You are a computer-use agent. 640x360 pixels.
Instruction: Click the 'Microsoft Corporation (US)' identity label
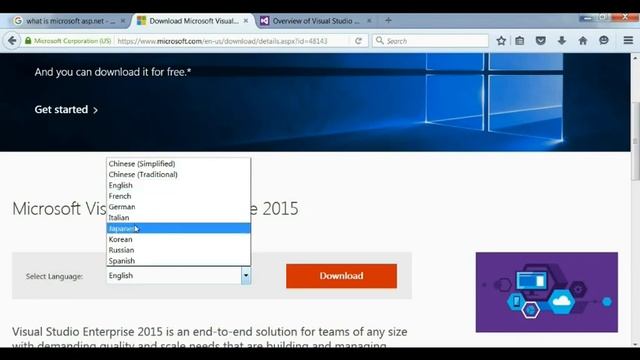(x=72, y=41)
